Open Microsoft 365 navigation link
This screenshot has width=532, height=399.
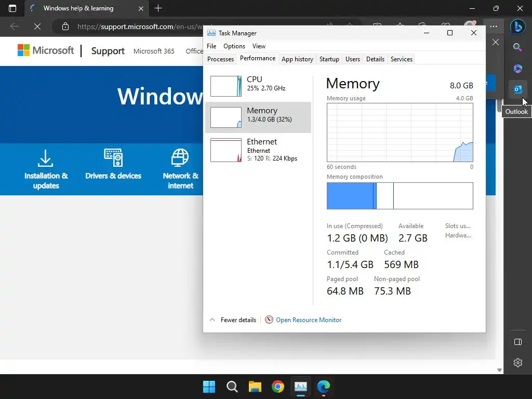[x=154, y=51]
